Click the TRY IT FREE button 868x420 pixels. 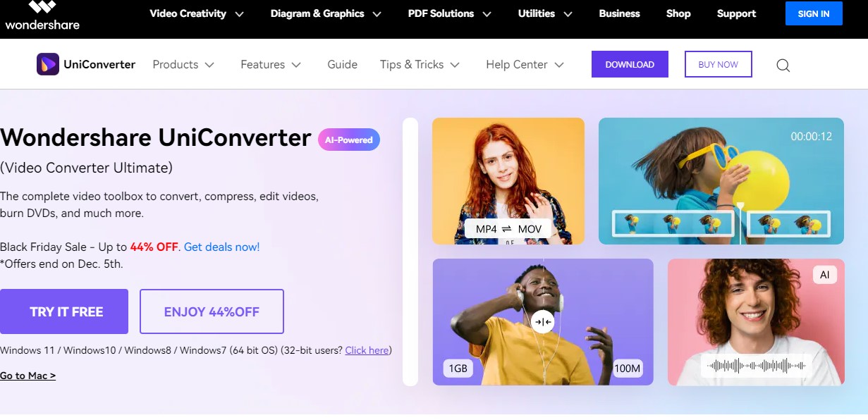[x=64, y=311]
